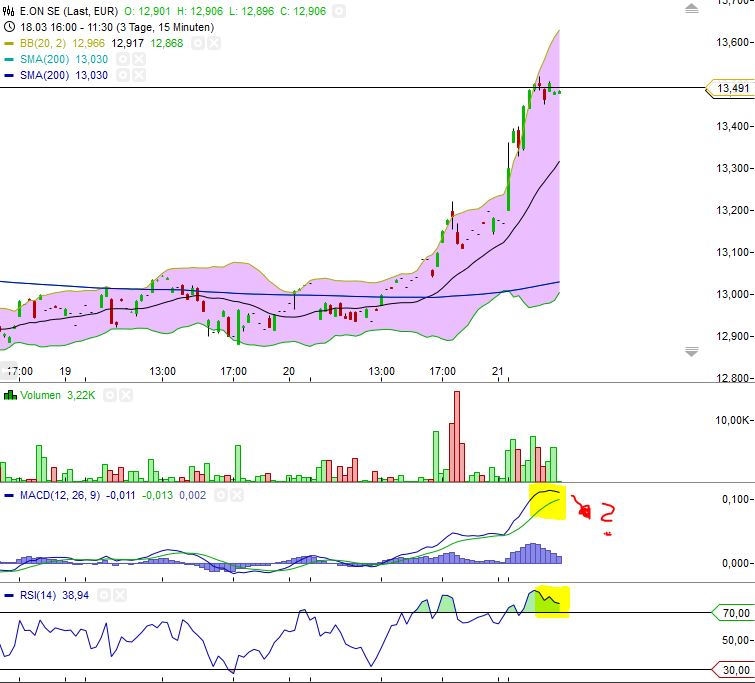755x683 pixels.
Task: Click the up arrow at top of price scale
Action: (x=691, y=9)
